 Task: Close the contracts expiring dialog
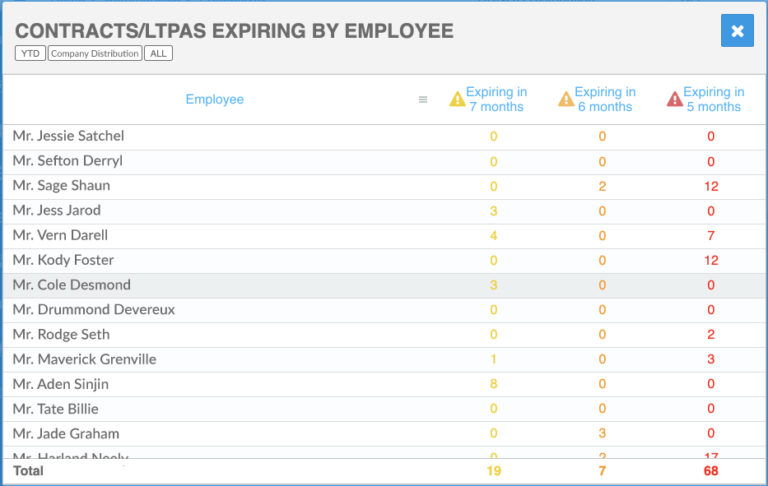pos(737,31)
